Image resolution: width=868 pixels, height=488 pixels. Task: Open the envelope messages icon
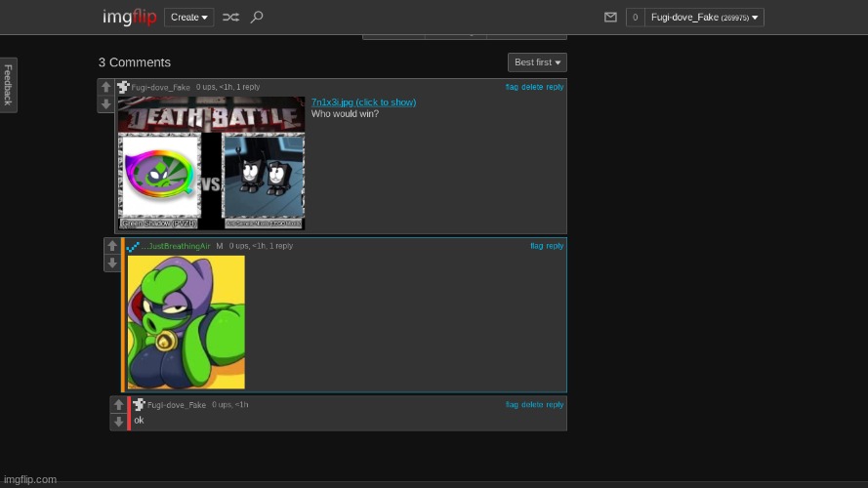[610, 18]
